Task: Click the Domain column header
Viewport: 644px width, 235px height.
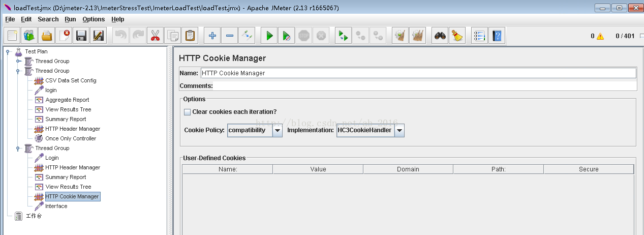Action: [x=409, y=169]
